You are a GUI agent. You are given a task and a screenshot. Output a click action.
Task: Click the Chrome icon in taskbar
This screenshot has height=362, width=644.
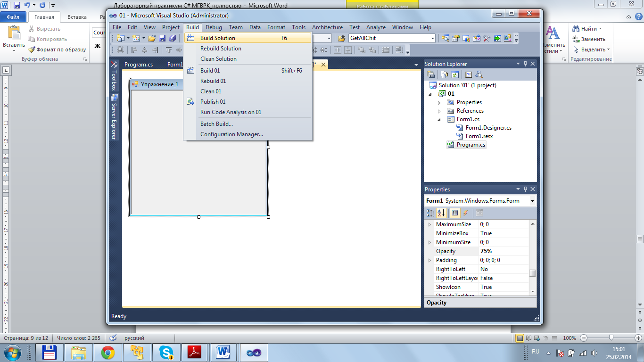pos(108,352)
